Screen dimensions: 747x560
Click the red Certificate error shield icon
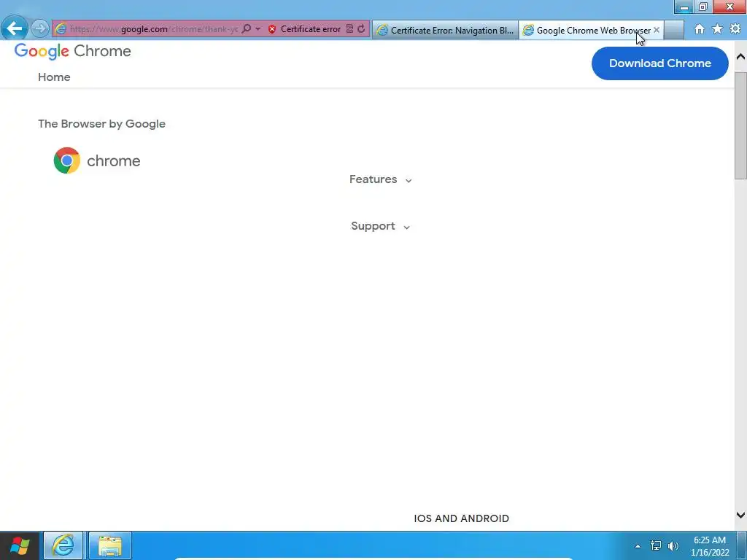pos(272,29)
